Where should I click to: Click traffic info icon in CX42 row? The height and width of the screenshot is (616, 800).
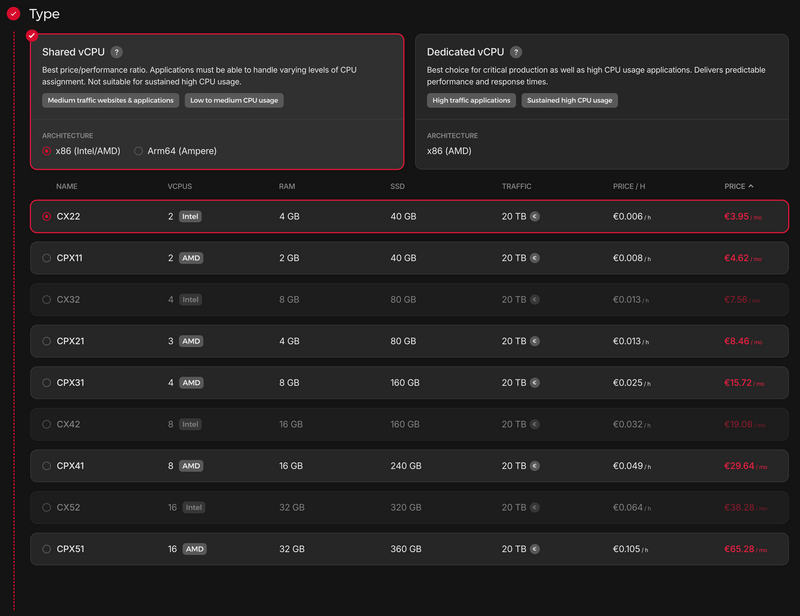pos(535,425)
